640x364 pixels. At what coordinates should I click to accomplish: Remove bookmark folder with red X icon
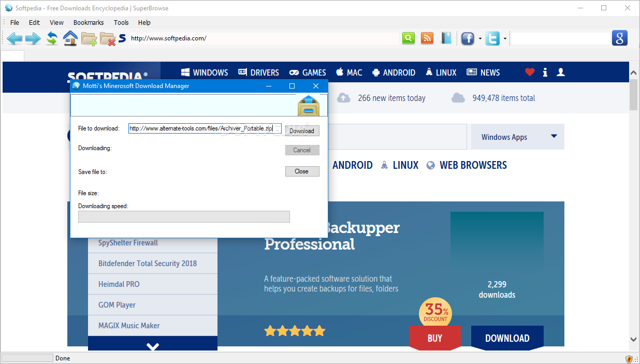pos(108,39)
